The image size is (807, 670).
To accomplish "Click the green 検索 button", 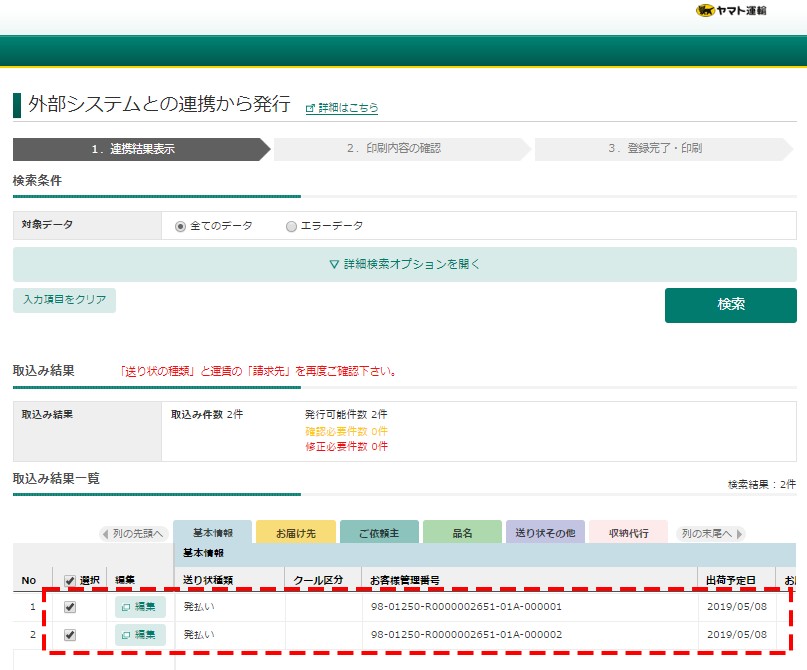I will tap(730, 305).
